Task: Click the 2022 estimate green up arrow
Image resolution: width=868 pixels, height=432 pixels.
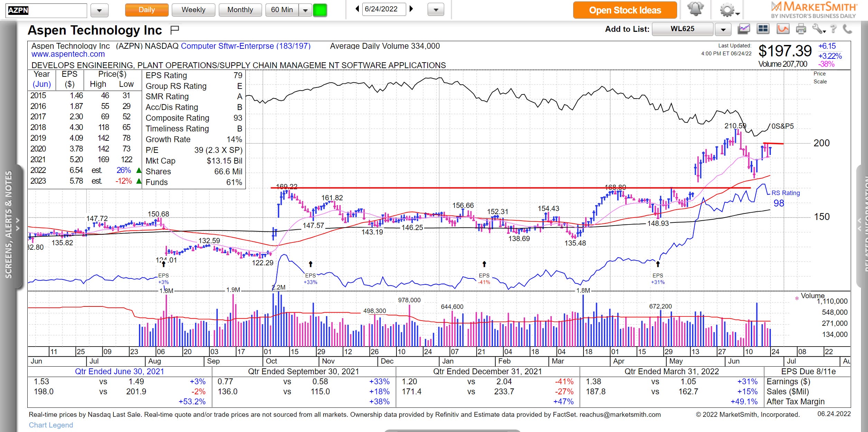Action: pyautogui.click(x=139, y=171)
